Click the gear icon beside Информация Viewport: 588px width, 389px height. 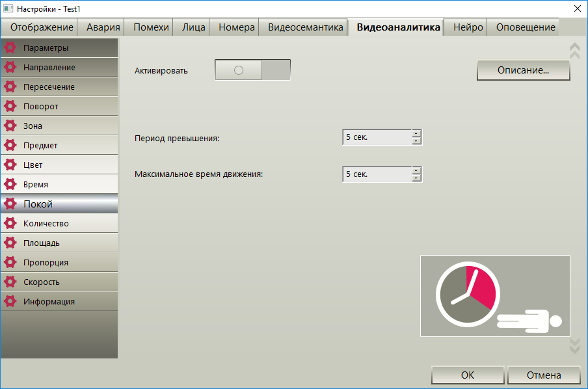pos(10,301)
